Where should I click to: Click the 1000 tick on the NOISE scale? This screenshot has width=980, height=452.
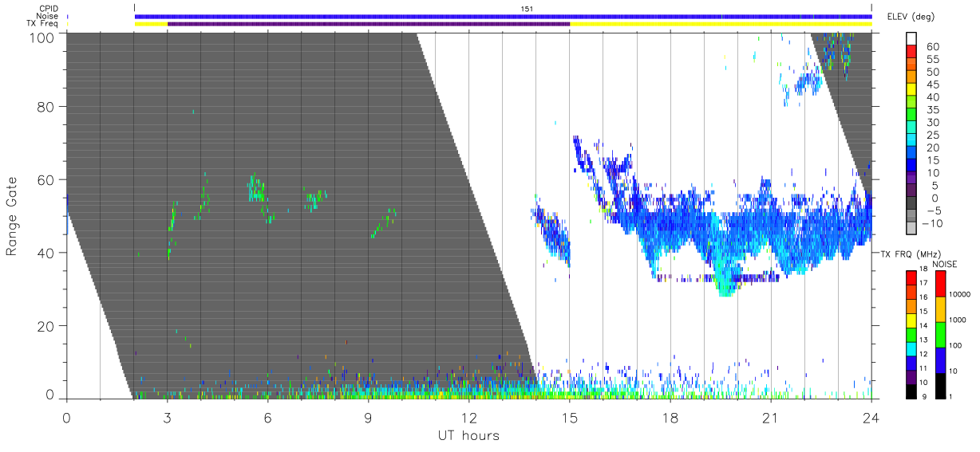pos(957,320)
